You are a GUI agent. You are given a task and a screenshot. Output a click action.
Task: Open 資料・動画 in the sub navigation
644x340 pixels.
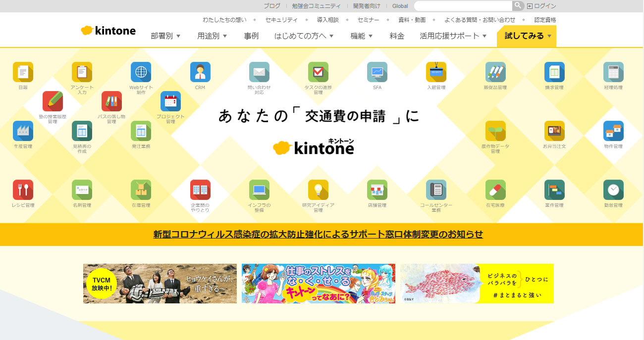coord(412,20)
